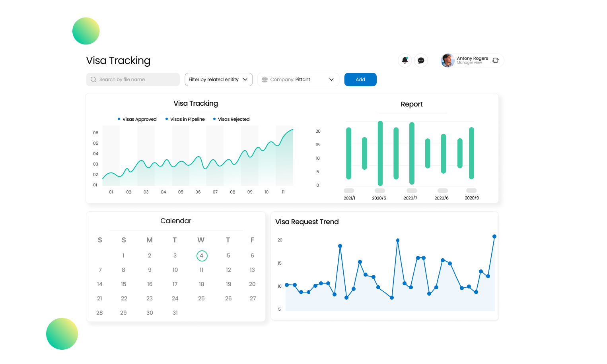Click the Report panel title
The height and width of the screenshot is (364, 607).
(x=412, y=104)
